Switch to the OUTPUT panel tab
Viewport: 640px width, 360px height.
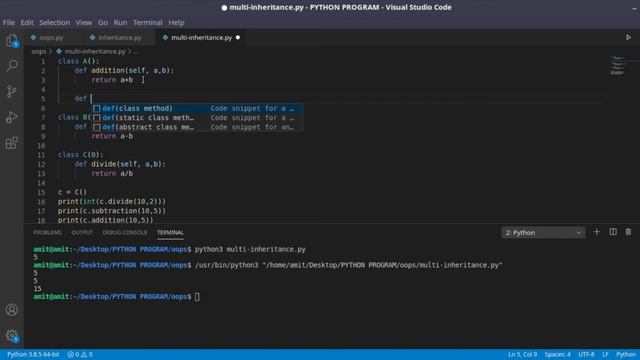pyautogui.click(x=82, y=232)
